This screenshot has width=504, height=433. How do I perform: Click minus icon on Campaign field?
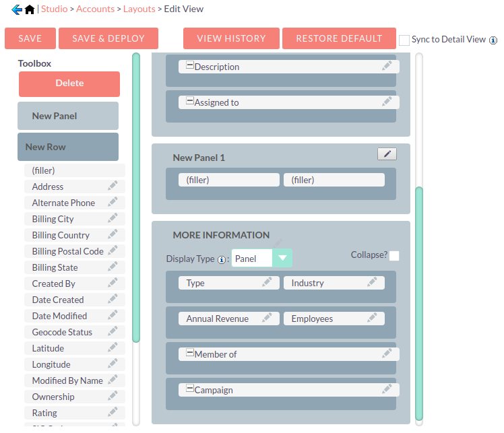pos(190,389)
